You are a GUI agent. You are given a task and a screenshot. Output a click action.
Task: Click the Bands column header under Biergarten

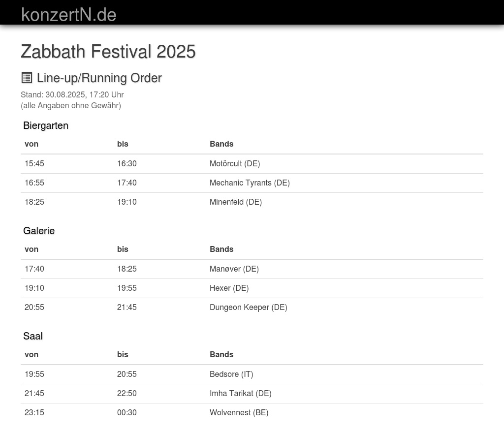(221, 144)
